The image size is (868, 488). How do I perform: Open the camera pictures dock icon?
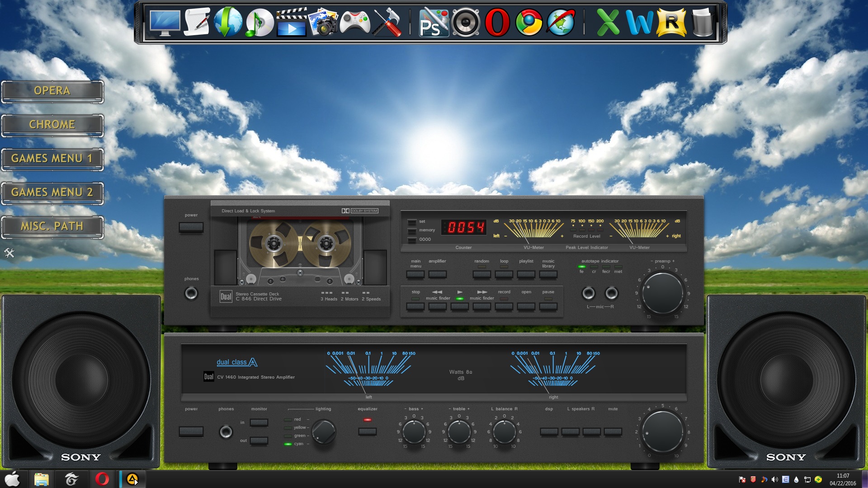click(323, 22)
